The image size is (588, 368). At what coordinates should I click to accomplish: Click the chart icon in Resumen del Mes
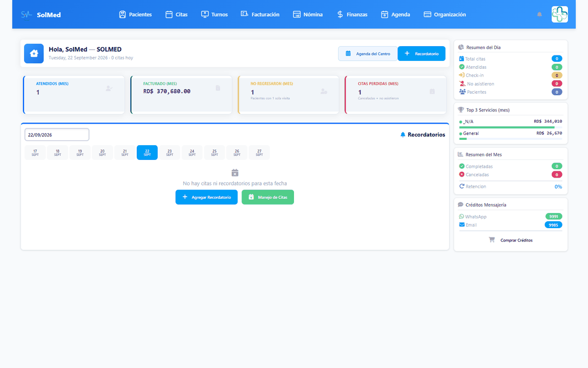pos(461,155)
